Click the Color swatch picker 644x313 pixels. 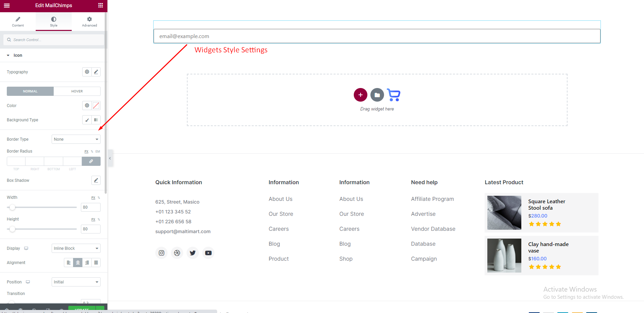click(x=96, y=106)
